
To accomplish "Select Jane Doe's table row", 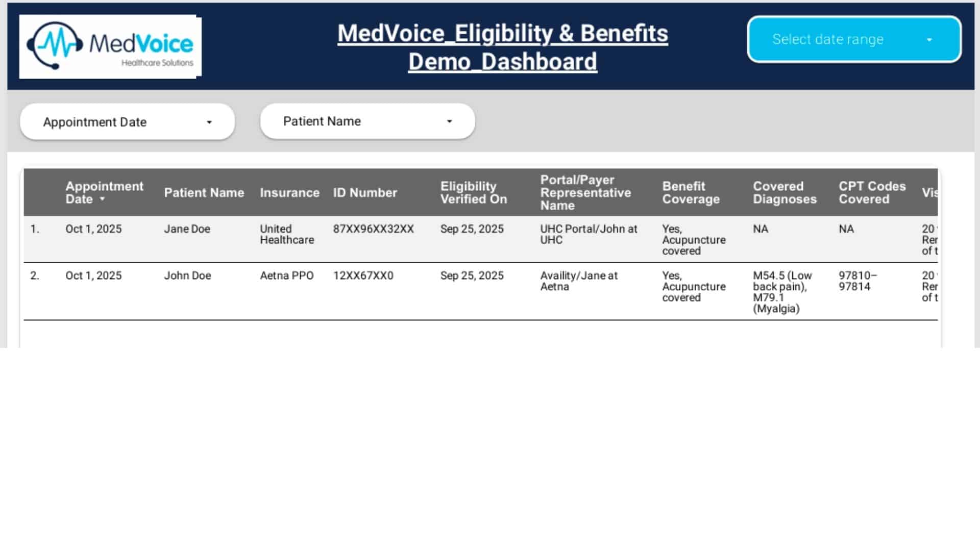I will click(x=357, y=239).
